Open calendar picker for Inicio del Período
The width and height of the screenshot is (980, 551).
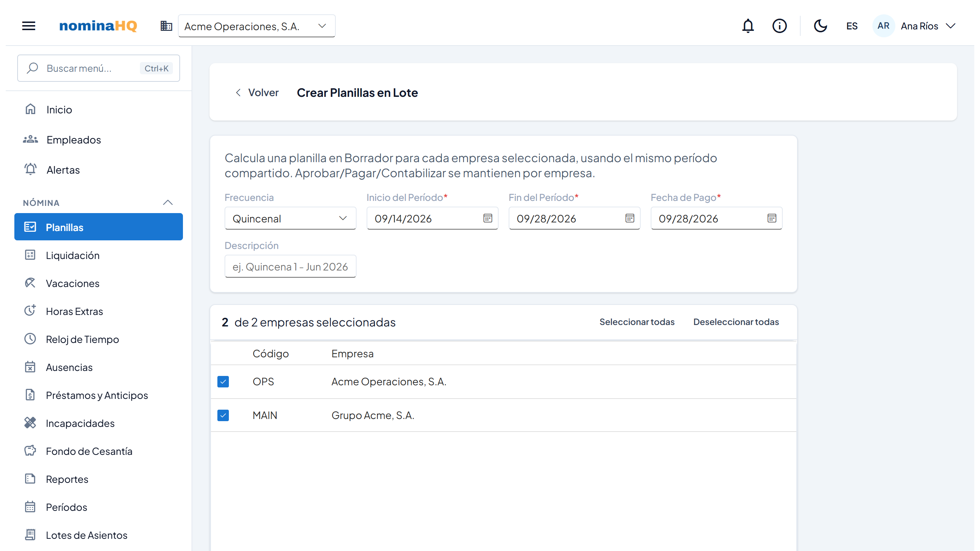[x=488, y=218]
